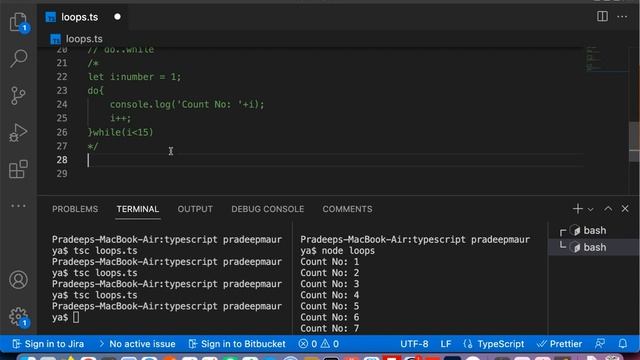Open the Search view
The image size is (640, 360).
click(x=18, y=58)
